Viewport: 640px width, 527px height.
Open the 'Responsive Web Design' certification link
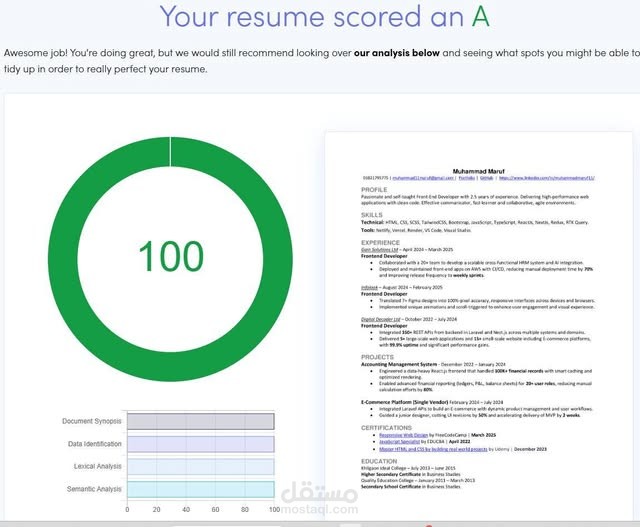click(403, 435)
